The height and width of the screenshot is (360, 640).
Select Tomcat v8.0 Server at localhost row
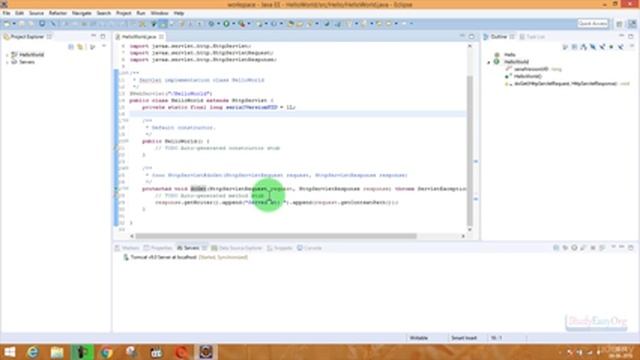pyautogui.click(x=185, y=257)
